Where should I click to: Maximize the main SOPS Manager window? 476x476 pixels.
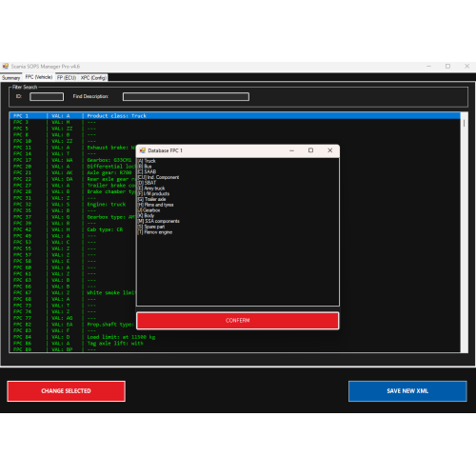[x=447, y=66]
